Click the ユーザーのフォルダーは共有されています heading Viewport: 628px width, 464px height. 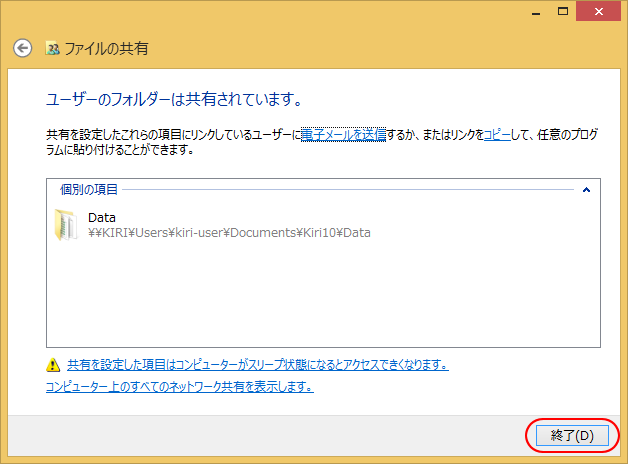174,99
